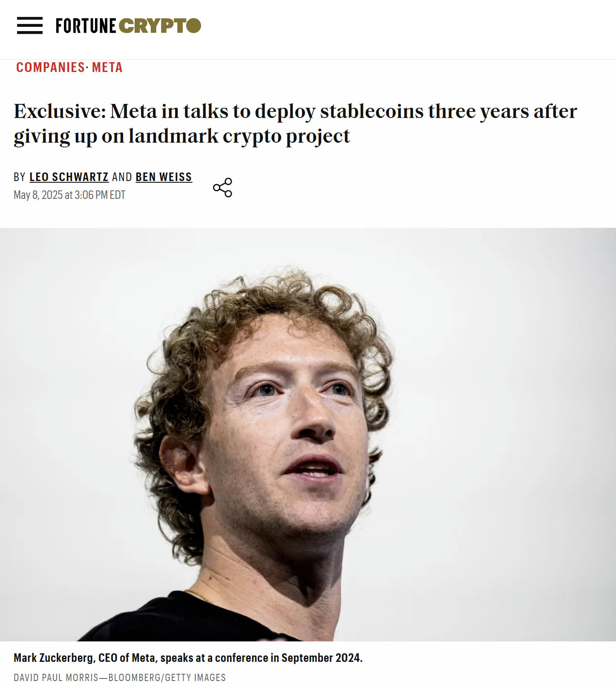Click the David Paul Morris photo credit
Image resolution: width=616 pixels, height=684 pixels.
click(120, 677)
